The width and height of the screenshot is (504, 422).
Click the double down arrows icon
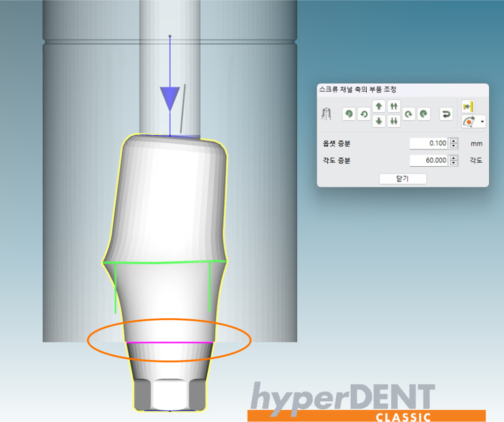point(393,121)
